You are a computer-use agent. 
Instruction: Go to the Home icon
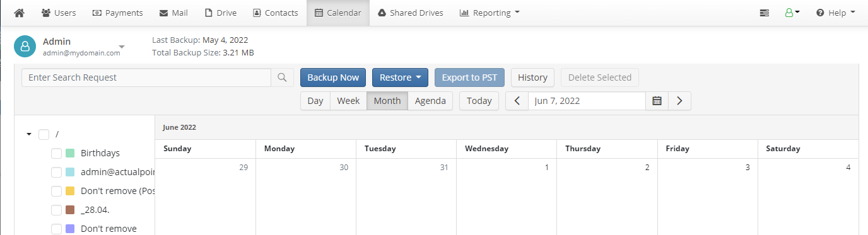[x=19, y=13]
